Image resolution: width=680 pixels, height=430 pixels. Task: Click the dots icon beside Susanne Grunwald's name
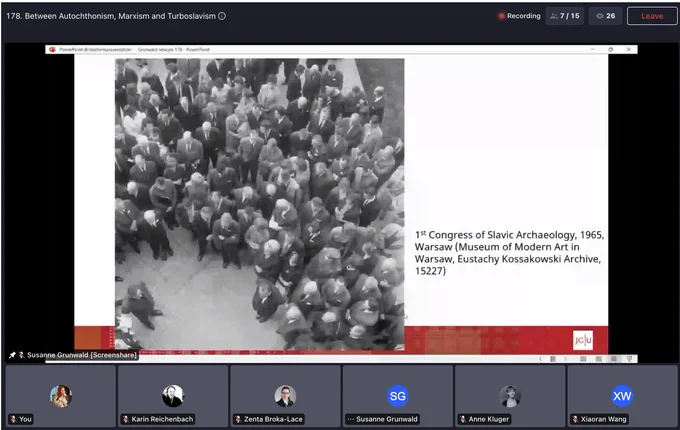tap(350, 419)
